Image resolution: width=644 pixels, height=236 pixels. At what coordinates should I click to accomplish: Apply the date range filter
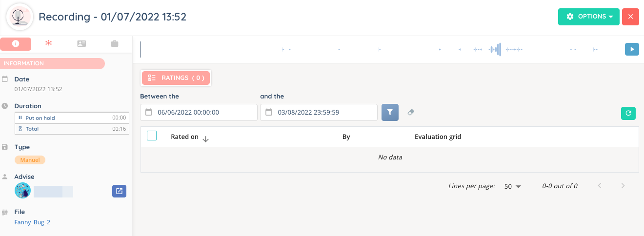tap(390, 112)
